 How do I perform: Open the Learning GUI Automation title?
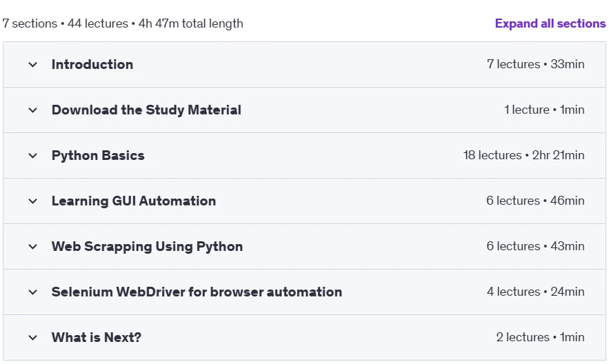(134, 201)
